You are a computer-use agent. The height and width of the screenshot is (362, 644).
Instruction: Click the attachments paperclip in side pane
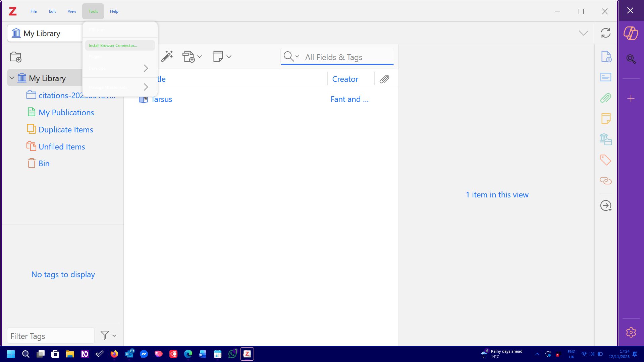point(605,98)
